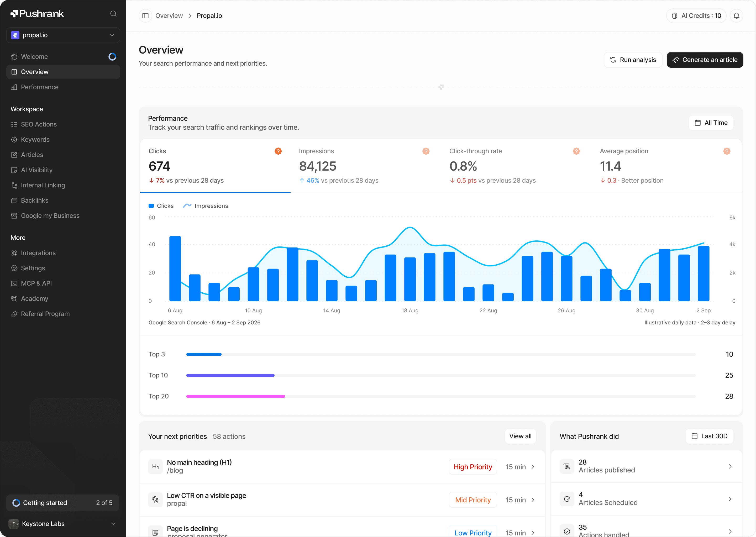
Task: Open AI Visibility in sidebar
Action: 63,170
